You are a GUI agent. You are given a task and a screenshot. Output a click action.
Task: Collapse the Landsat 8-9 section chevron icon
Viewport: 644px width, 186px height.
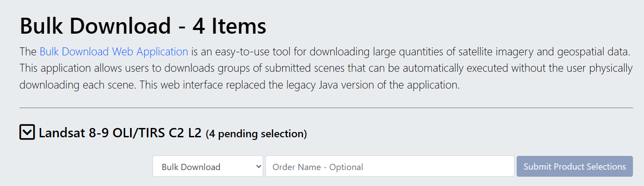click(x=27, y=132)
